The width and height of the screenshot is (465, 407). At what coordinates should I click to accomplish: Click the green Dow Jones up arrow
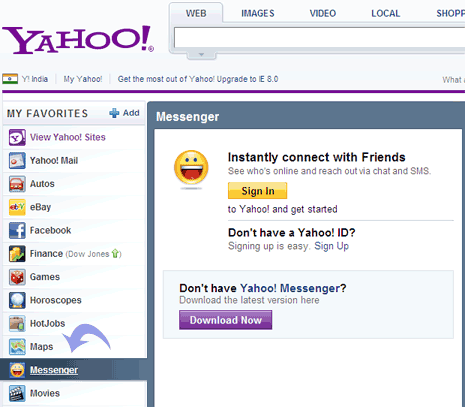[115, 254]
